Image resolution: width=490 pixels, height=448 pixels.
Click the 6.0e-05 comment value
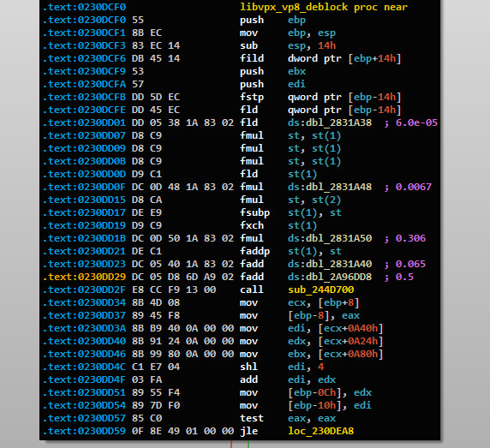coord(416,122)
